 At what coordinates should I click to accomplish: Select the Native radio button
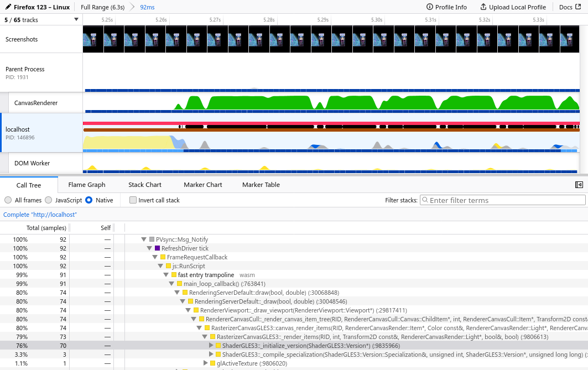(x=89, y=200)
